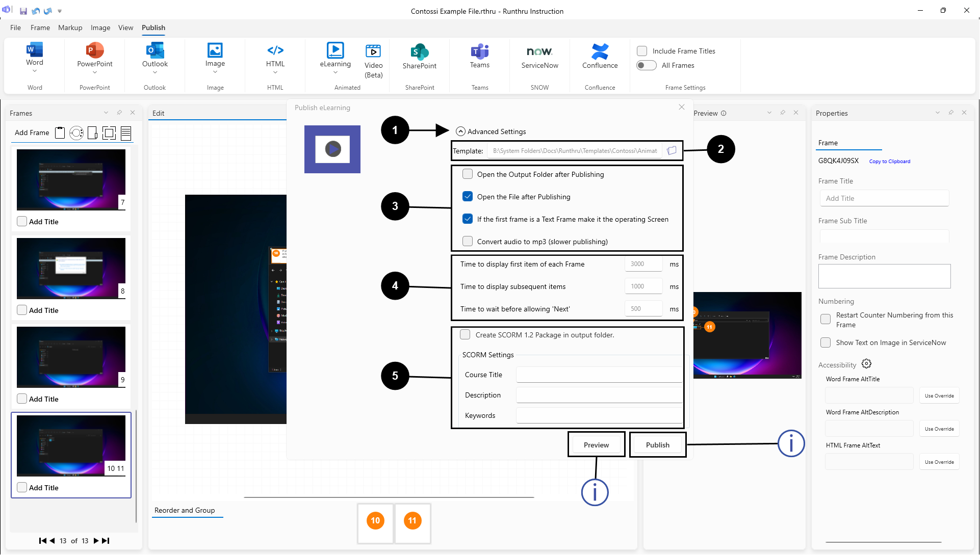The width and height of the screenshot is (980, 555).
Task: Open Accessibility settings gear icon
Action: [x=866, y=364]
